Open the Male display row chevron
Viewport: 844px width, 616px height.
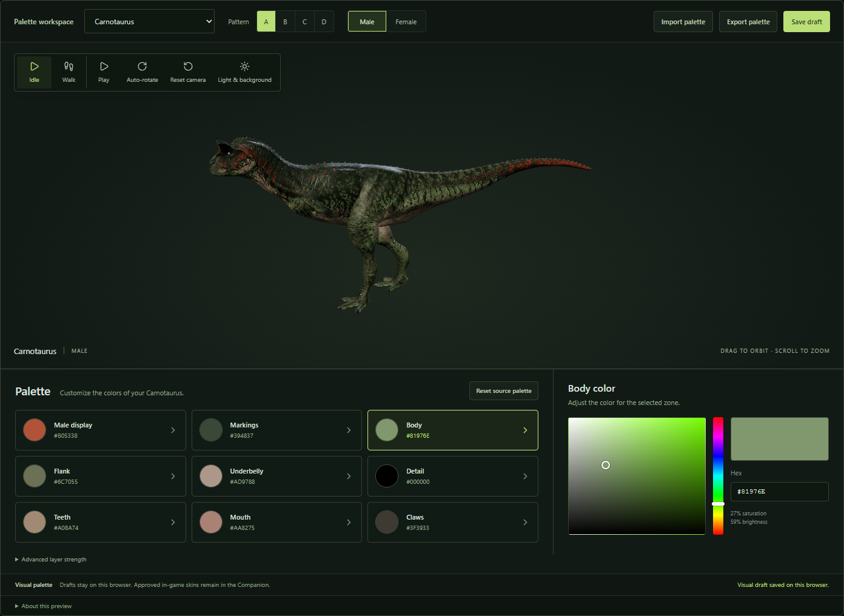173,430
